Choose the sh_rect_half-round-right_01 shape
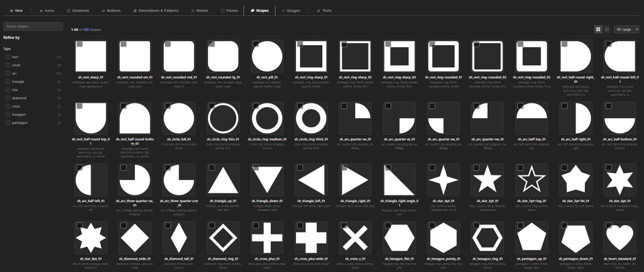Image resolution: width=644 pixels, height=272 pixels. click(x=575, y=56)
